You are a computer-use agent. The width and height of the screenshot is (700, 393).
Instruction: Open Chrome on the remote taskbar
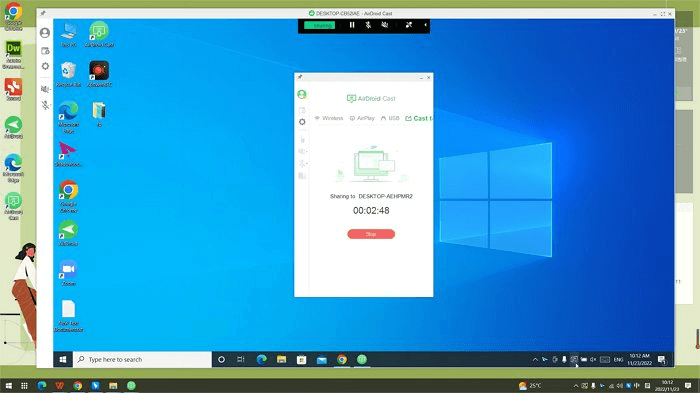[342, 360]
